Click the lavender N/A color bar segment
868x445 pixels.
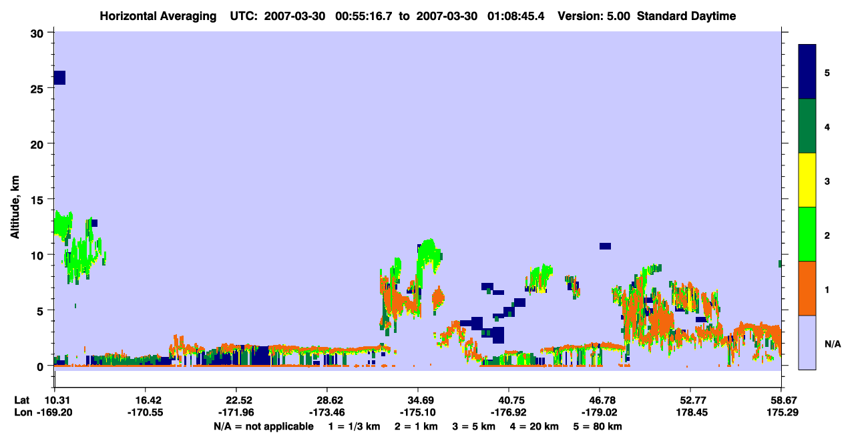pyautogui.click(x=807, y=342)
